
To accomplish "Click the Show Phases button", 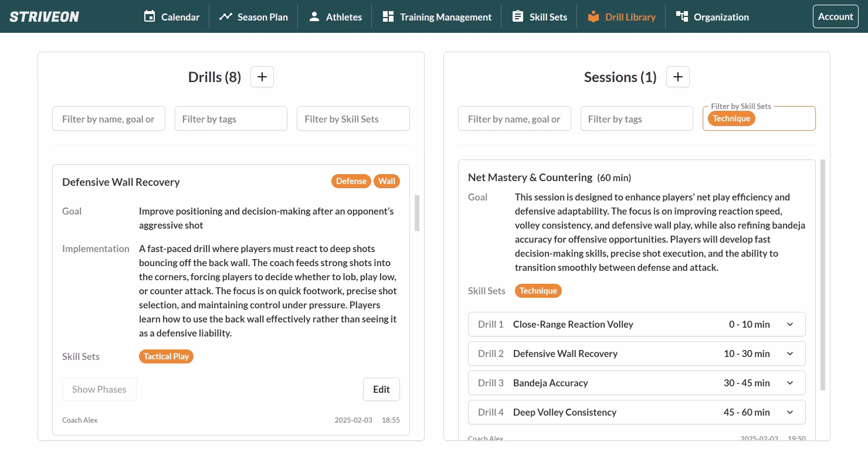I will pyautogui.click(x=99, y=389).
